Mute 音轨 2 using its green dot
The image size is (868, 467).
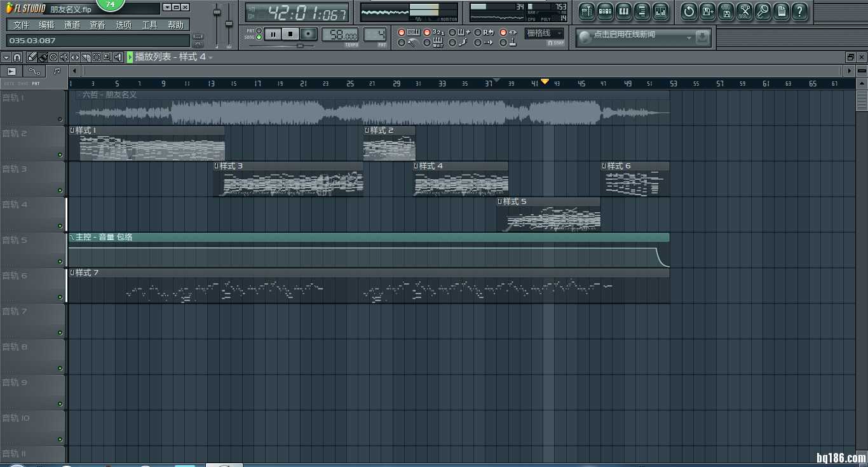coord(60,154)
